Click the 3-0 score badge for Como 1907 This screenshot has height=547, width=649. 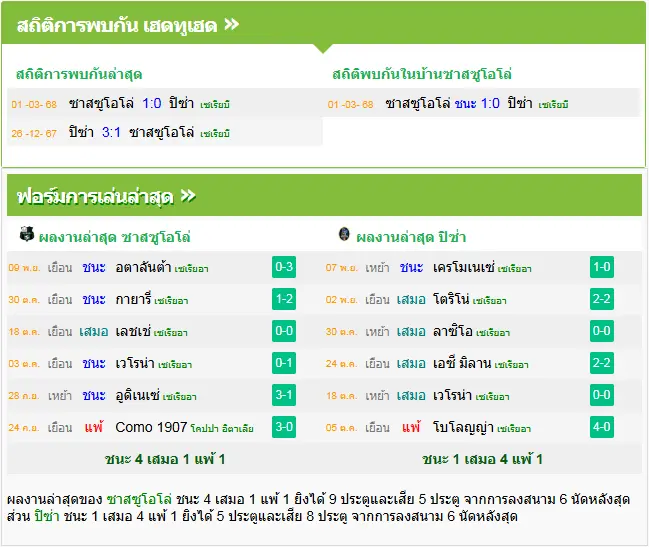(x=284, y=427)
